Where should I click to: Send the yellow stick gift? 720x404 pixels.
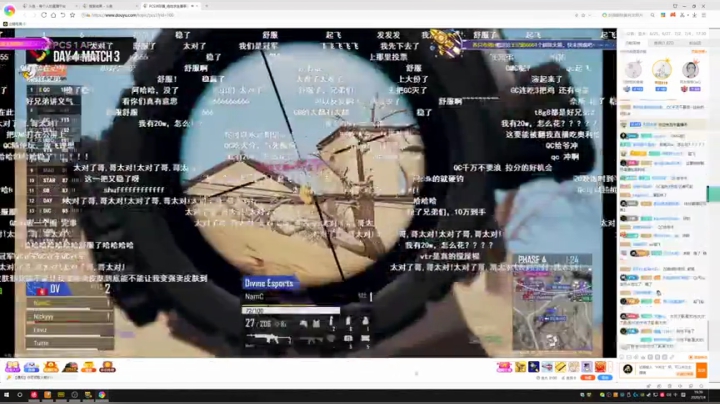(x=560, y=367)
